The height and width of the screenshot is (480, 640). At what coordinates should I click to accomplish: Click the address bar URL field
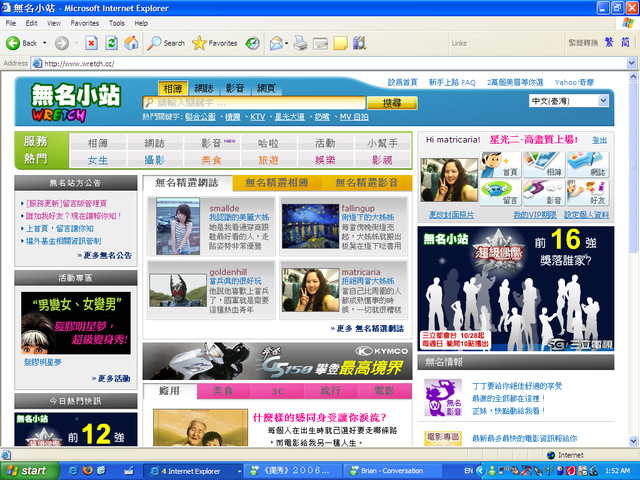pos(329,63)
